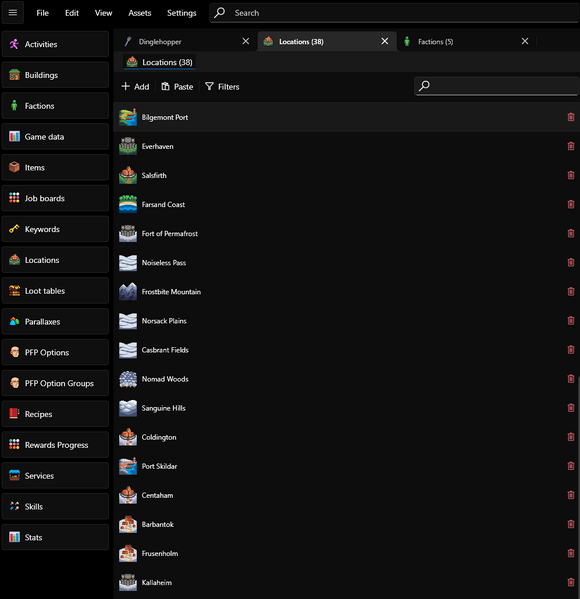The image size is (580, 599).
Task: Click the Game data sidebar icon
Action: [x=15, y=136]
